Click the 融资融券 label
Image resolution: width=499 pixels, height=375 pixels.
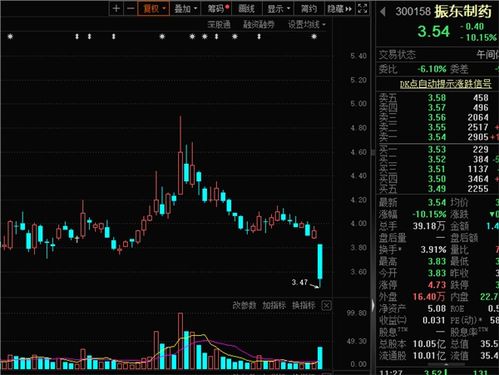point(259,24)
